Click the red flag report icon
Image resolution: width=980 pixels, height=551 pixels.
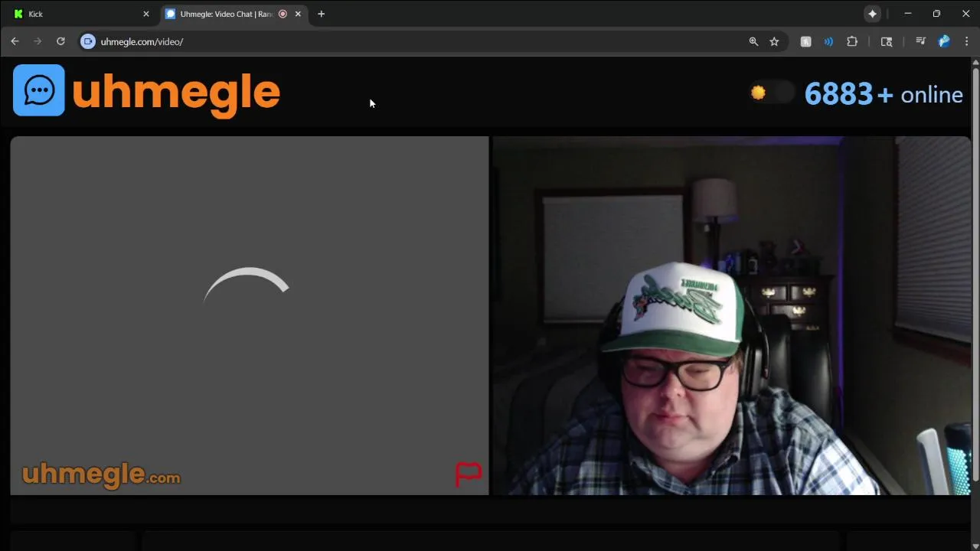click(469, 474)
